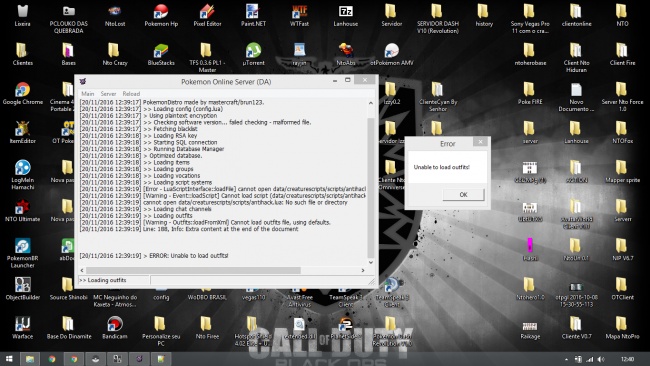Open the Windows Start button

(9, 359)
